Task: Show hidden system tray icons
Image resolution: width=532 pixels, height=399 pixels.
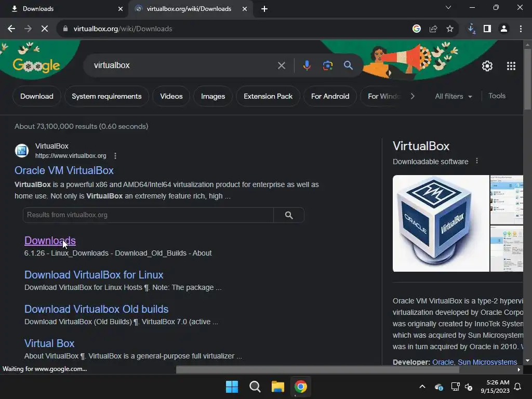Action: pyautogui.click(x=422, y=387)
